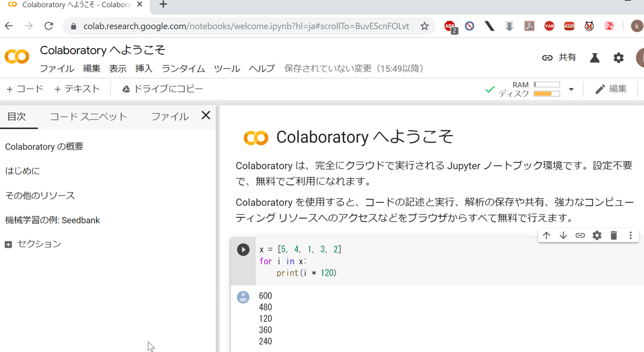Bookmark page with star icon
This screenshot has width=644, height=352.
[x=424, y=26]
